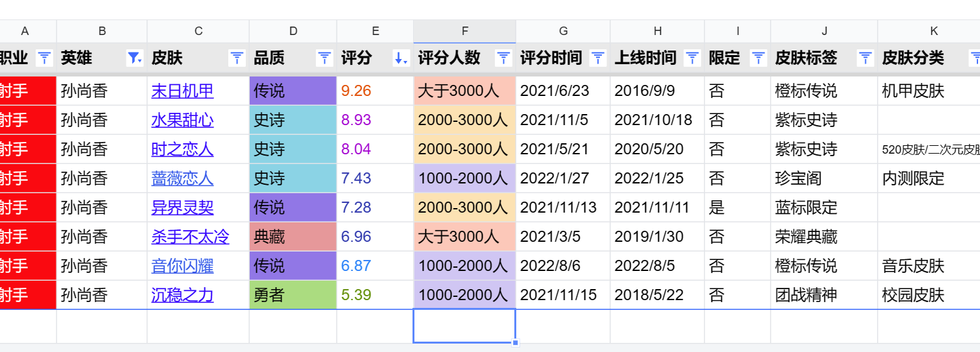This screenshot has height=352, width=980.
Task: Open the 蔷薇恋人 skin link
Action: [182, 178]
